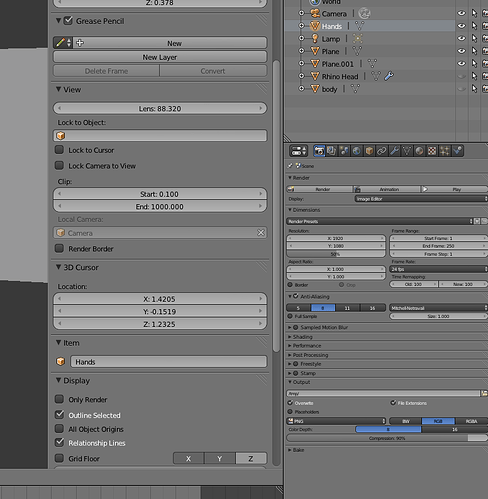Click the lamp data icon beside Lamp
Viewport: 488px width, 499px height.
(x=357, y=39)
